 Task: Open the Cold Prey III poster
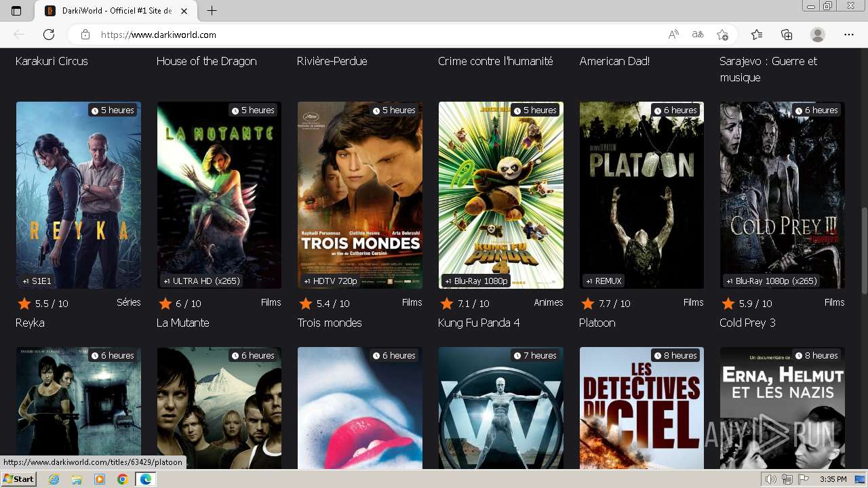tap(783, 195)
